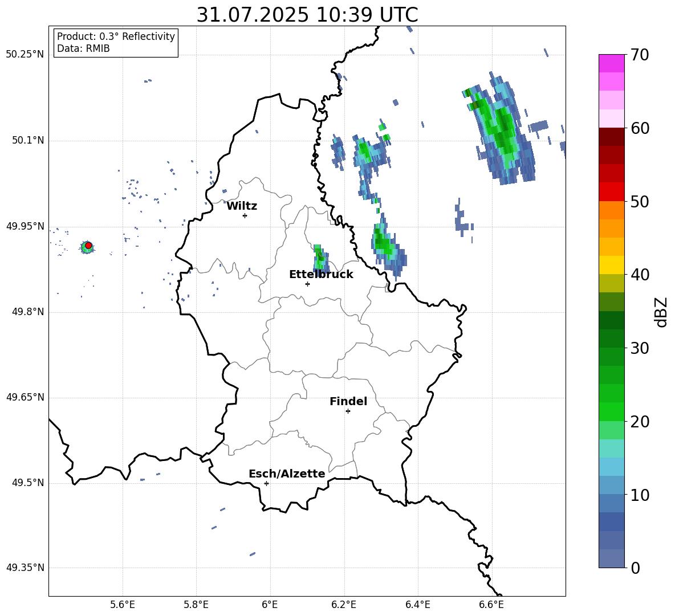
Task: Click the colorbar tick label 40
Action: click(x=640, y=275)
